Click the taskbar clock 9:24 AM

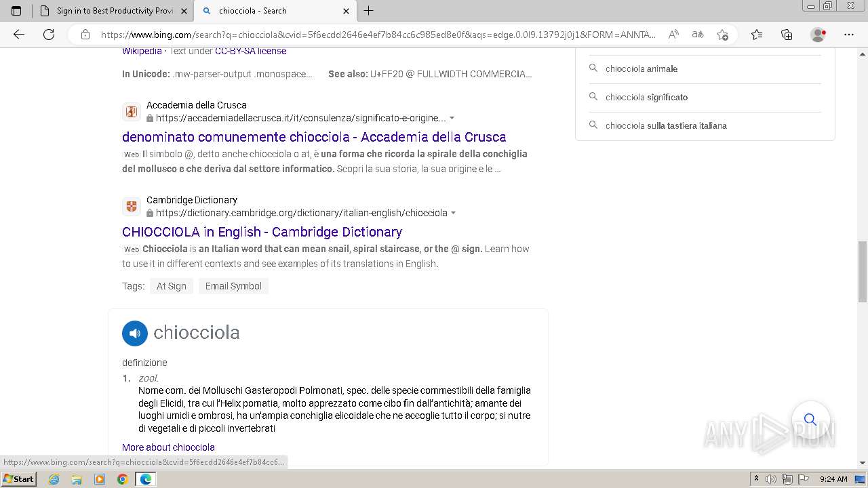click(x=833, y=479)
